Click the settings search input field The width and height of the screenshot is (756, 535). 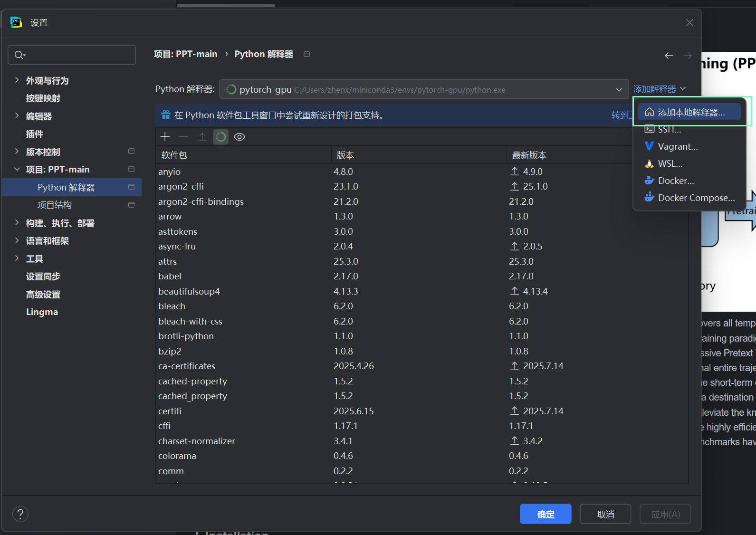(72, 55)
